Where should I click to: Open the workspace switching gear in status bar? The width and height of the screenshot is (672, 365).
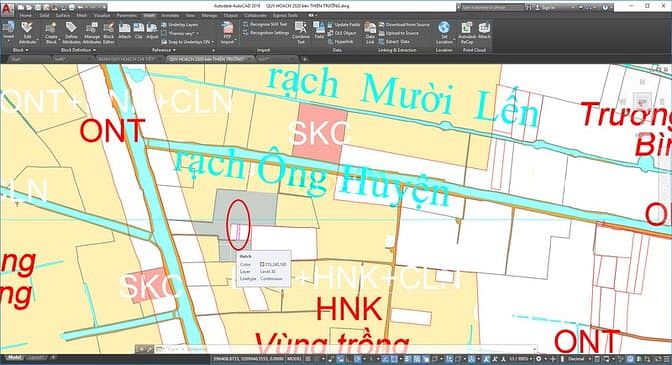coord(540,359)
